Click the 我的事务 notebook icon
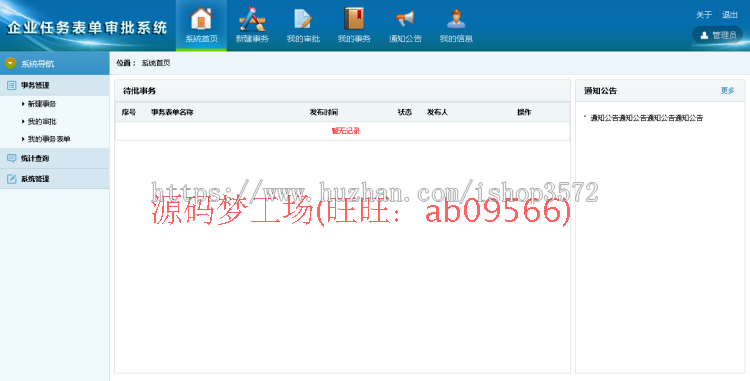The image size is (750, 381). pyautogui.click(x=354, y=19)
